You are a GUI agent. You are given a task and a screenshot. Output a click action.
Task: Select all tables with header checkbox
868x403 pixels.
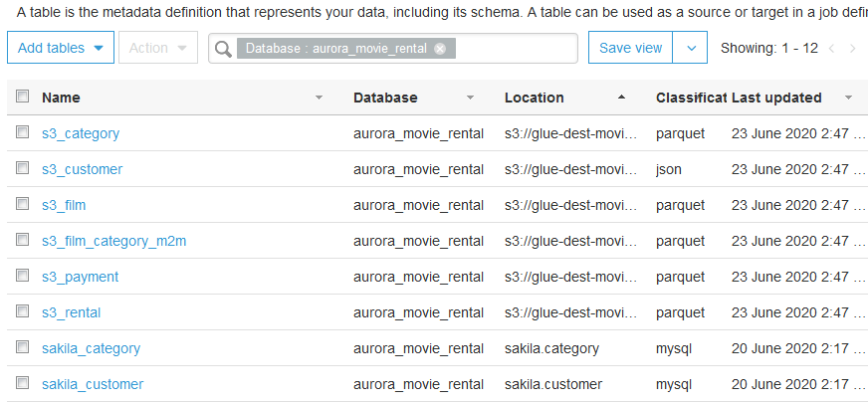coord(22,97)
